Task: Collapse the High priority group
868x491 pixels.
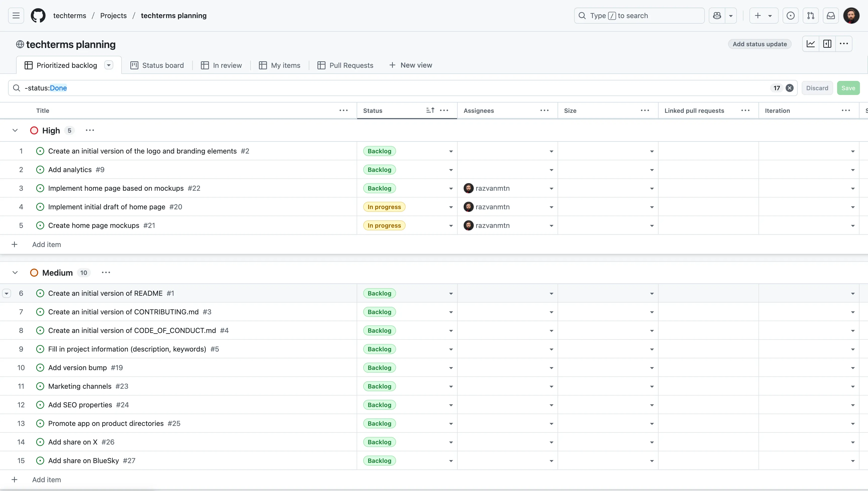Action: coord(15,130)
